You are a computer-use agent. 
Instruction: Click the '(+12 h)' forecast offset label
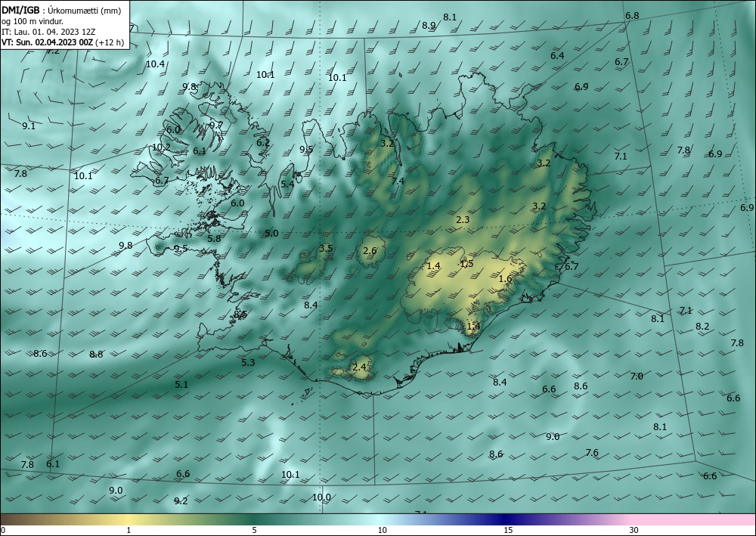(x=110, y=42)
